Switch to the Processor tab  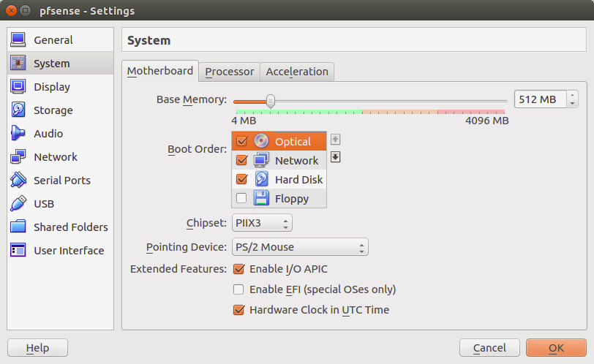[230, 72]
